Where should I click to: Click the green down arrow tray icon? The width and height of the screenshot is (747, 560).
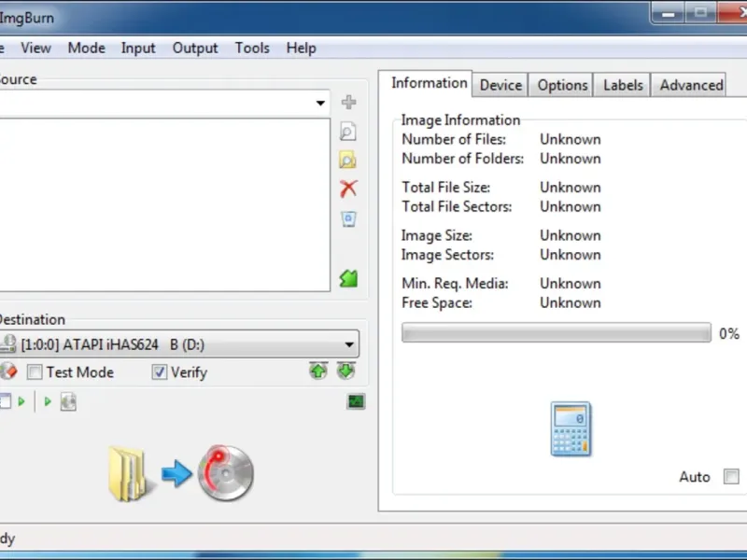coord(346,371)
